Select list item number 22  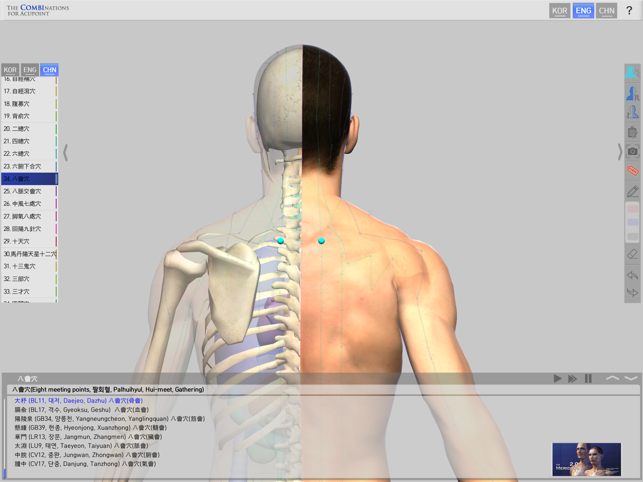click(29, 153)
